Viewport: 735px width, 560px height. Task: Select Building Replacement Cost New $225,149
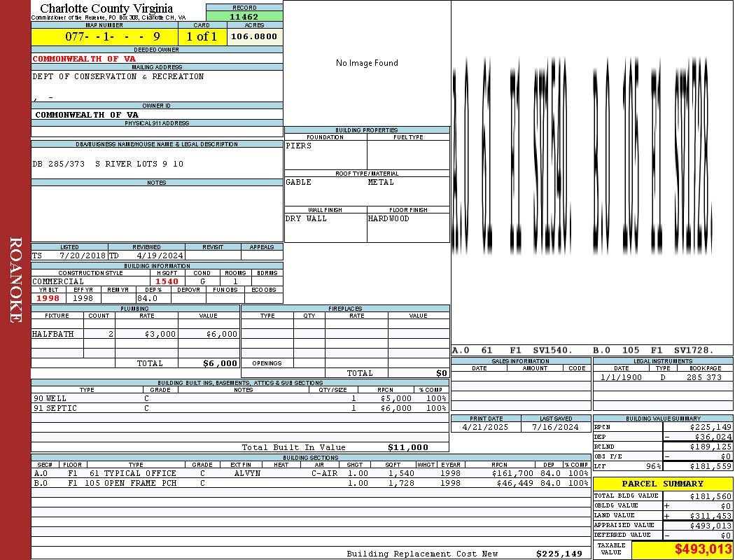[559, 554]
